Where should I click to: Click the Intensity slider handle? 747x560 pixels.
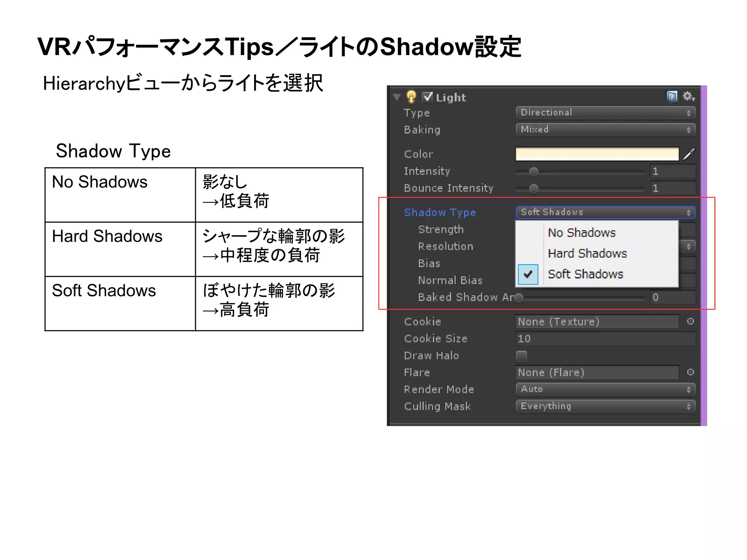[534, 172]
